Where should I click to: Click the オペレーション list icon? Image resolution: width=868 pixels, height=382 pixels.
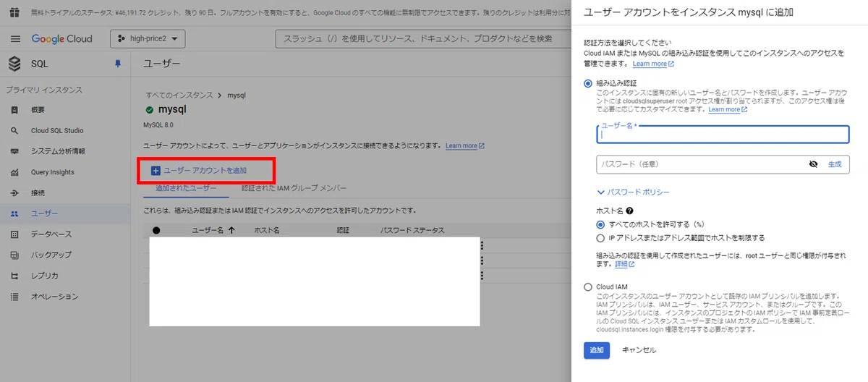14,297
